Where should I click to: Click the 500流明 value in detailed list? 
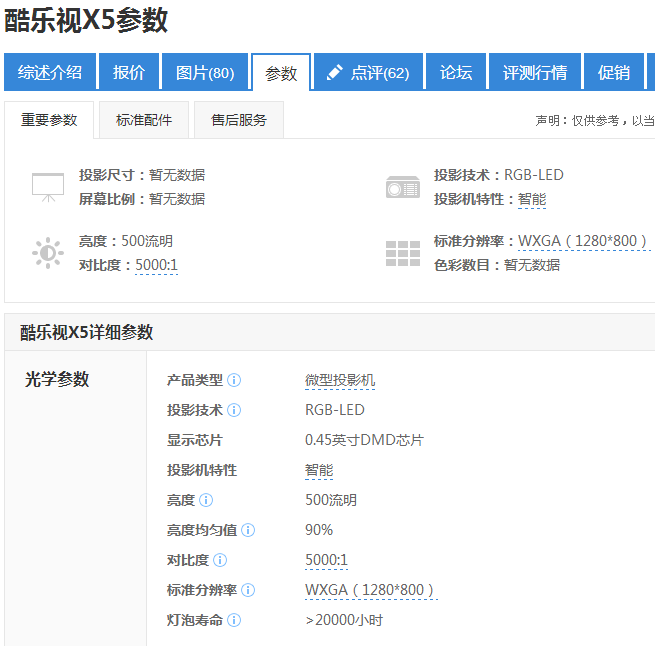(331, 500)
